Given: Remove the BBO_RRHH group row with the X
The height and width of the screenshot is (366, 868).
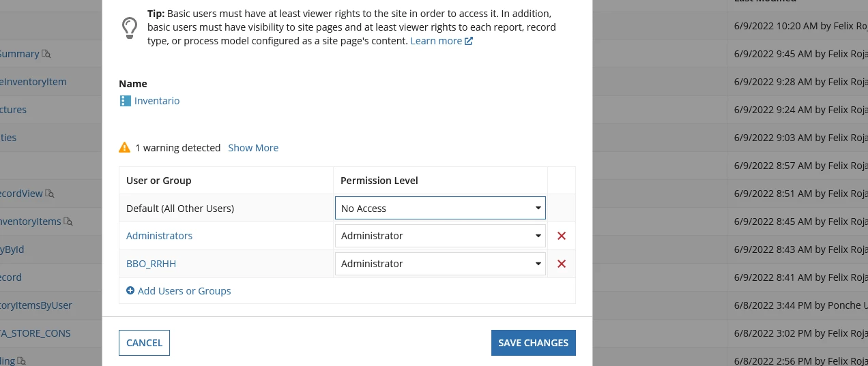Looking at the screenshot, I should coord(562,264).
